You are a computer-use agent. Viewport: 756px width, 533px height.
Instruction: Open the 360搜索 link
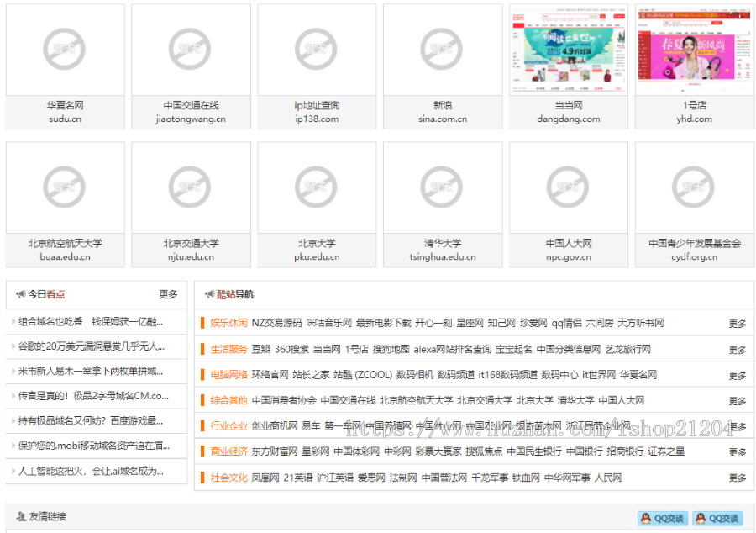tap(291, 349)
